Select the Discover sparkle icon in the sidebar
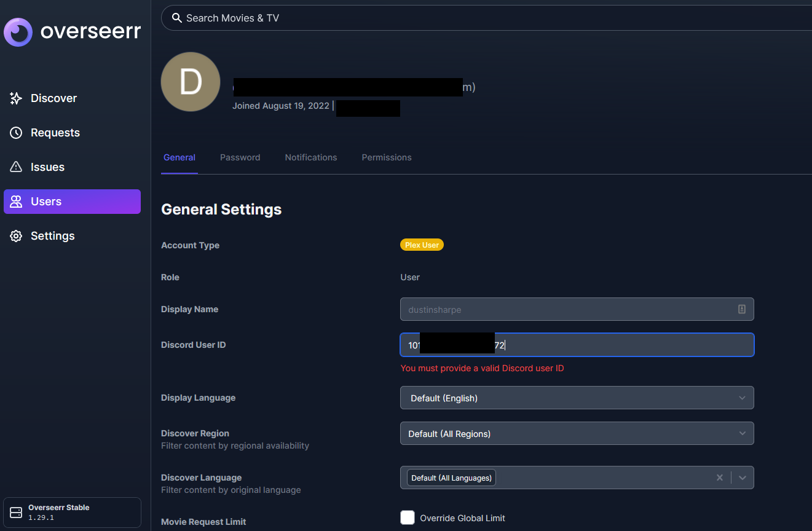Viewport: 812px width, 531px height. pyautogui.click(x=16, y=98)
